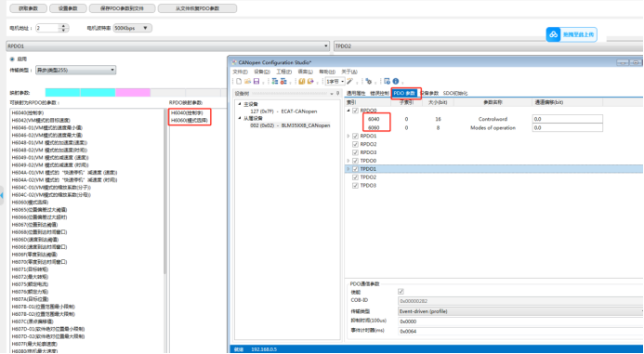Click the blue side panel arrow handle
The height and width of the screenshot is (354, 644).
coord(2,195)
